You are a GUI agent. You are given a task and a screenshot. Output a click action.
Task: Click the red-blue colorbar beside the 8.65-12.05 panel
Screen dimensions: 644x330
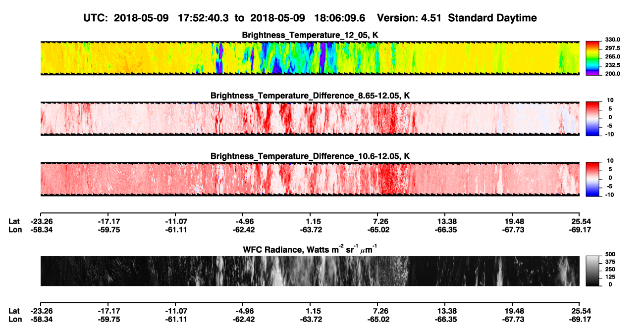(x=592, y=119)
